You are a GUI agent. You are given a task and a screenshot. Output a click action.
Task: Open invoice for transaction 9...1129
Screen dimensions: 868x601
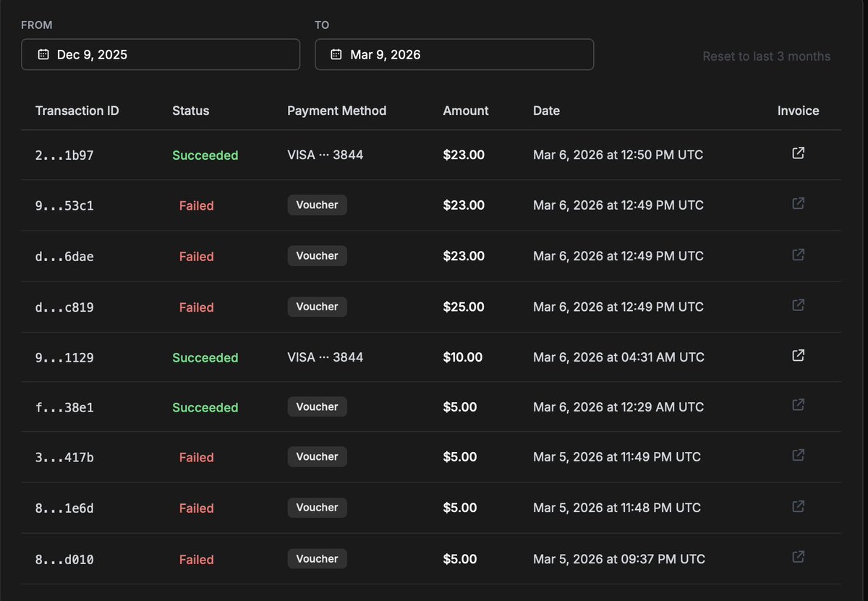coord(799,356)
